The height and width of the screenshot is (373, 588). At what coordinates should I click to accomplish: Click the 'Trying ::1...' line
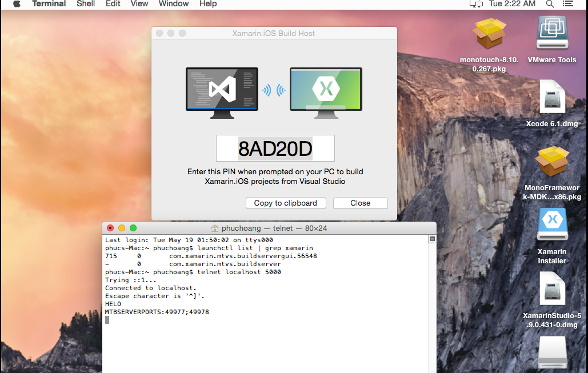point(130,280)
